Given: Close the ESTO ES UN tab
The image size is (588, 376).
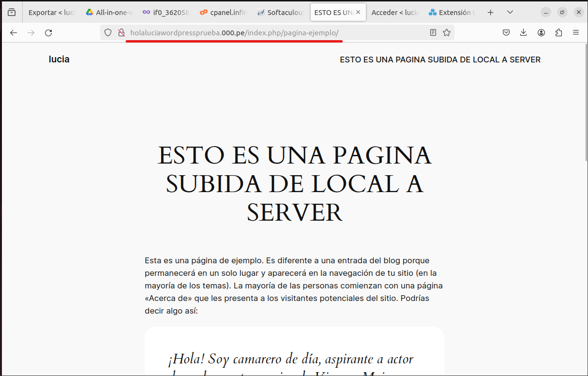Looking at the screenshot, I should (x=359, y=12).
